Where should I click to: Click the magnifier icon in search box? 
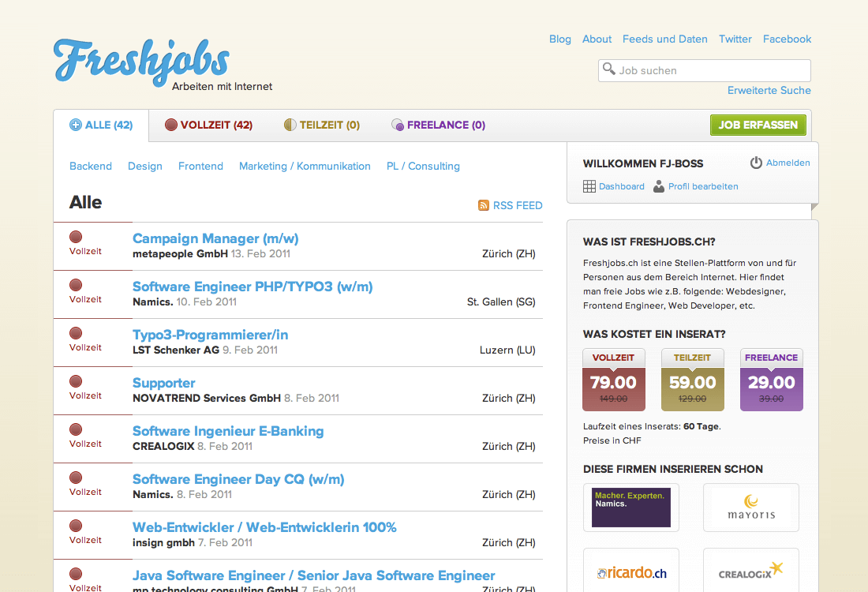[x=608, y=69]
